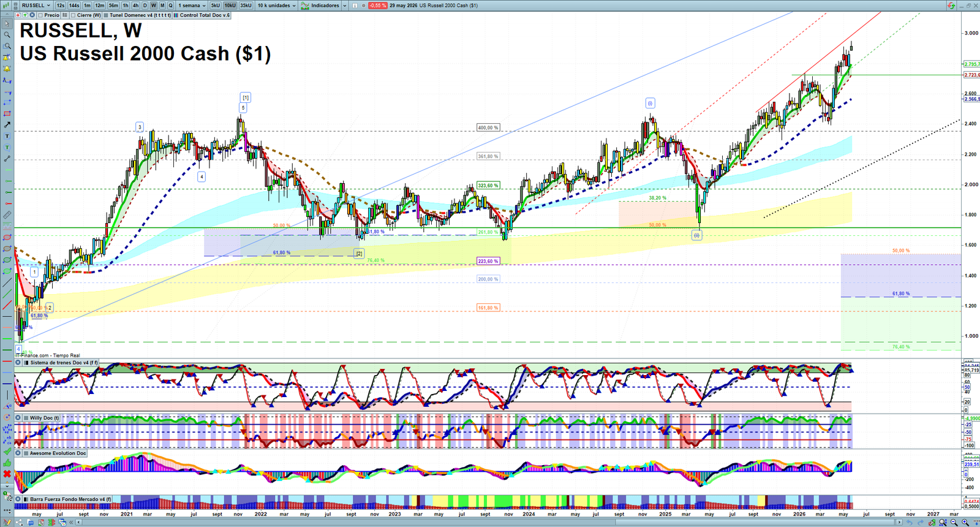Select the Q quarterly timeframe
The height and width of the screenshot is (527, 980).
tap(170, 6)
